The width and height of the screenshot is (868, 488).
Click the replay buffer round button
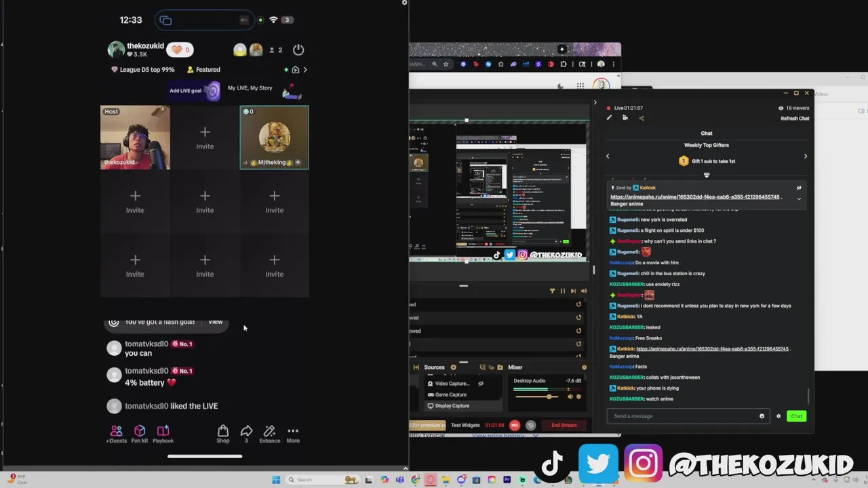coord(530,425)
